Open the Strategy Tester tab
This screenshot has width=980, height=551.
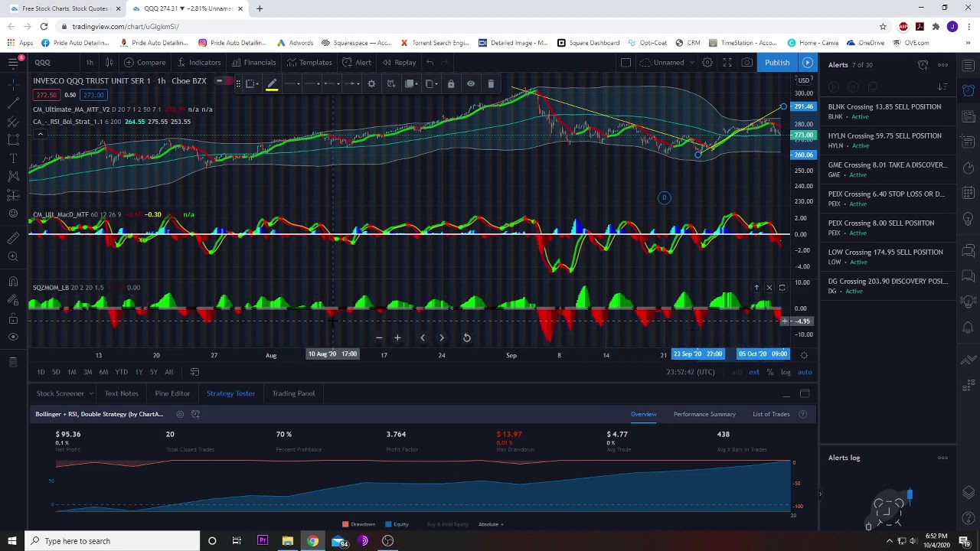(x=230, y=393)
